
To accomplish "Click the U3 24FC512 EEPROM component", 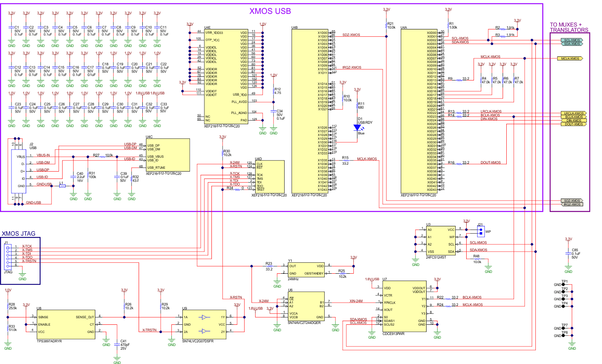I will click(x=441, y=241).
